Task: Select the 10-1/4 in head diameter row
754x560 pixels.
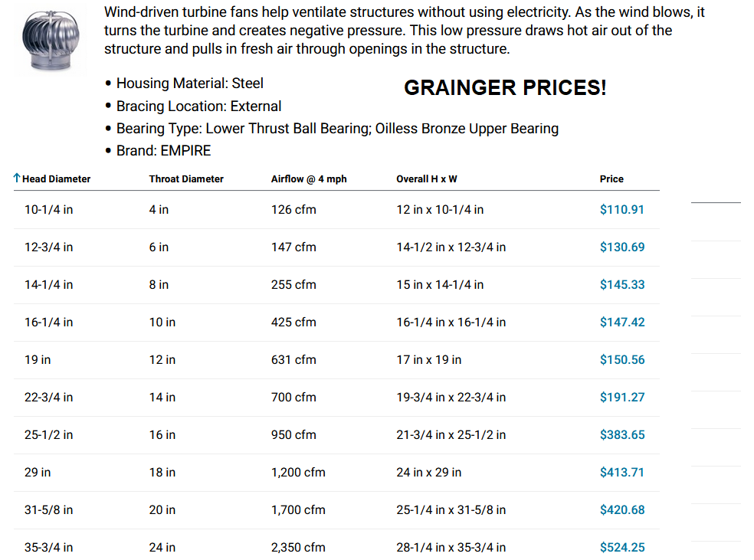Action: 49,209
